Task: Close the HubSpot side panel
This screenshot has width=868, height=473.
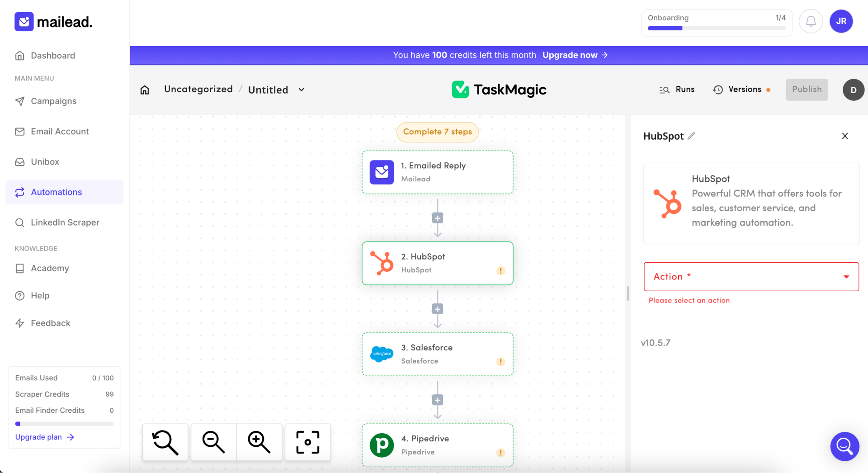Action: (x=844, y=136)
